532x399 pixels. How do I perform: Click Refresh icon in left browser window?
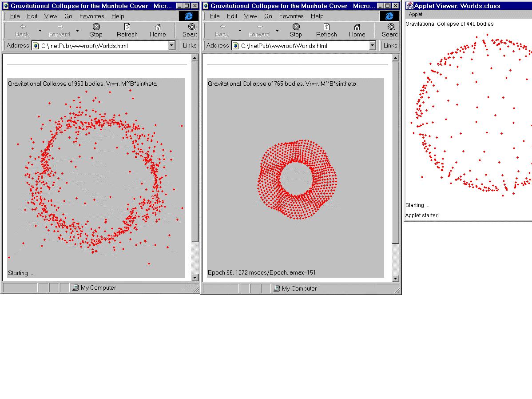[x=127, y=27]
